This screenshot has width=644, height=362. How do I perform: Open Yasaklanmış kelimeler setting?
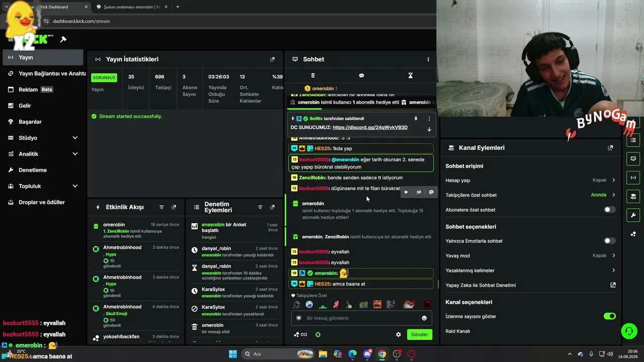pos(530,270)
